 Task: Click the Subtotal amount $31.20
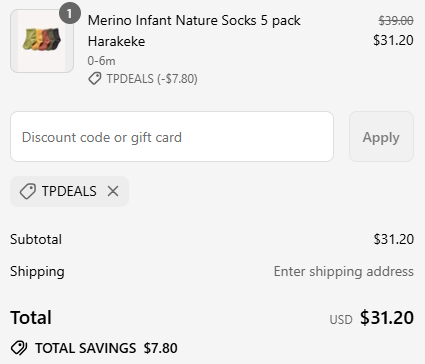(x=394, y=239)
